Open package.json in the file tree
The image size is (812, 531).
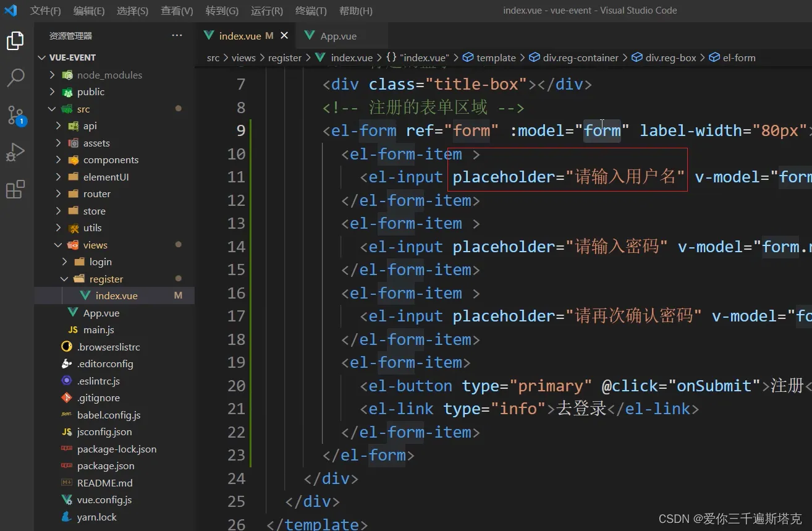click(x=106, y=466)
